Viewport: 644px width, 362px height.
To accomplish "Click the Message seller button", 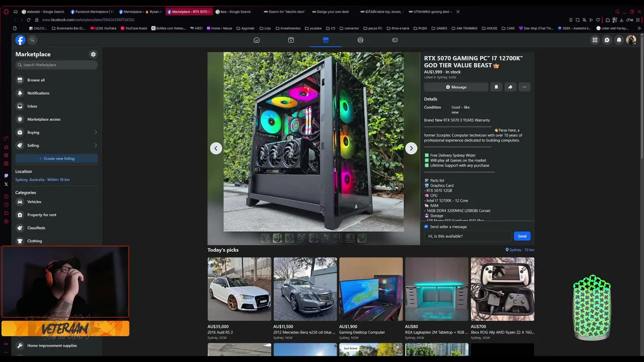I will [x=456, y=87].
